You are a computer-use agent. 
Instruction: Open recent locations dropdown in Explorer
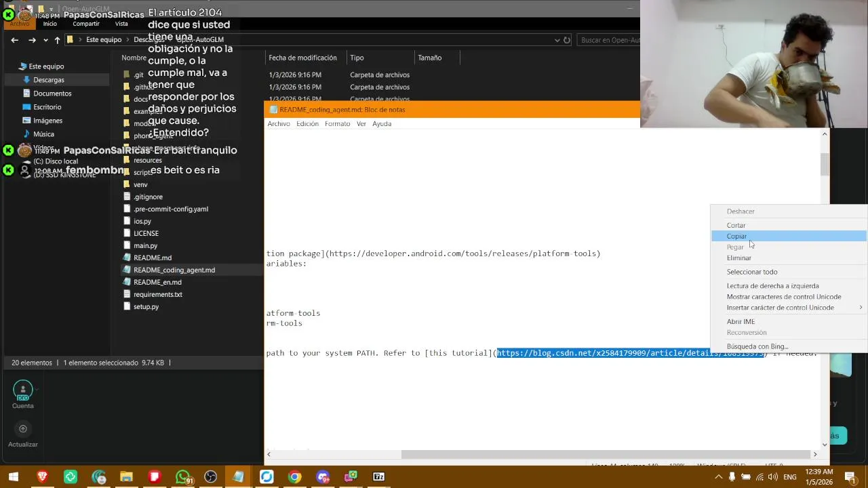pyautogui.click(x=45, y=40)
